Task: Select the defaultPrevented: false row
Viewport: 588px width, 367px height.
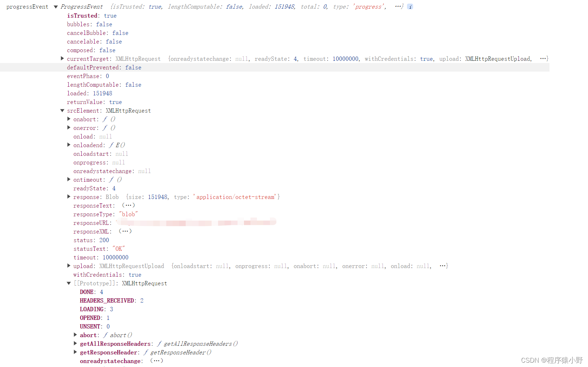Action: pyautogui.click(x=104, y=67)
